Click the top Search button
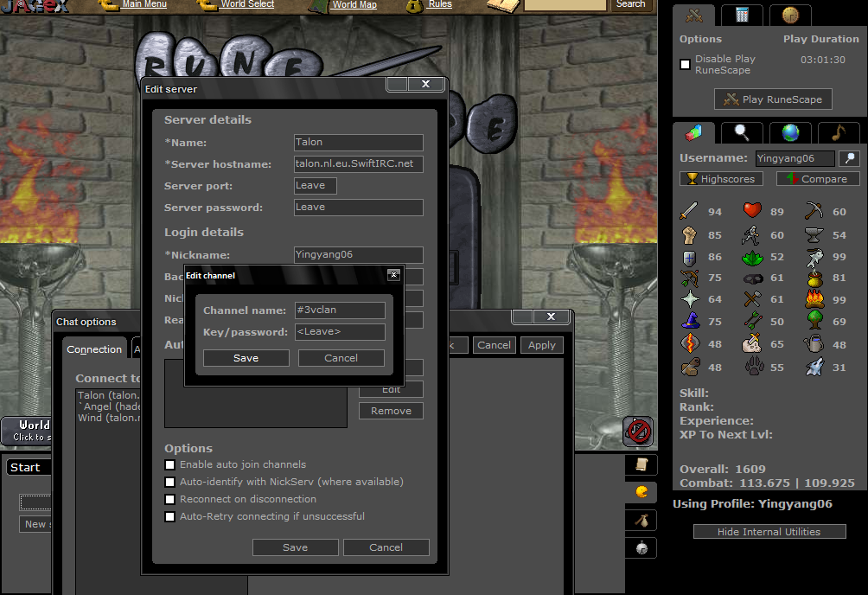Screen dimensions: 868x595 pyautogui.click(x=630, y=4)
